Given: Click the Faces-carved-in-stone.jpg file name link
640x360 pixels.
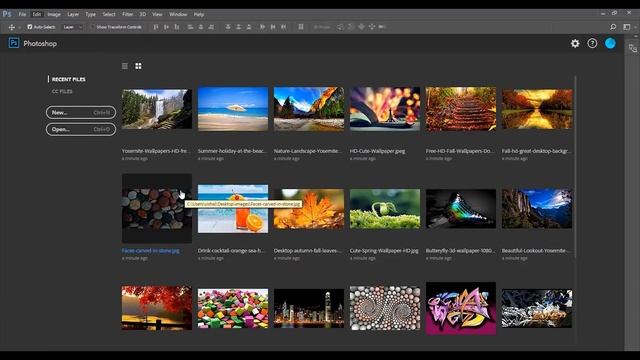Looking at the screenshot, I should tap(151, 251).
